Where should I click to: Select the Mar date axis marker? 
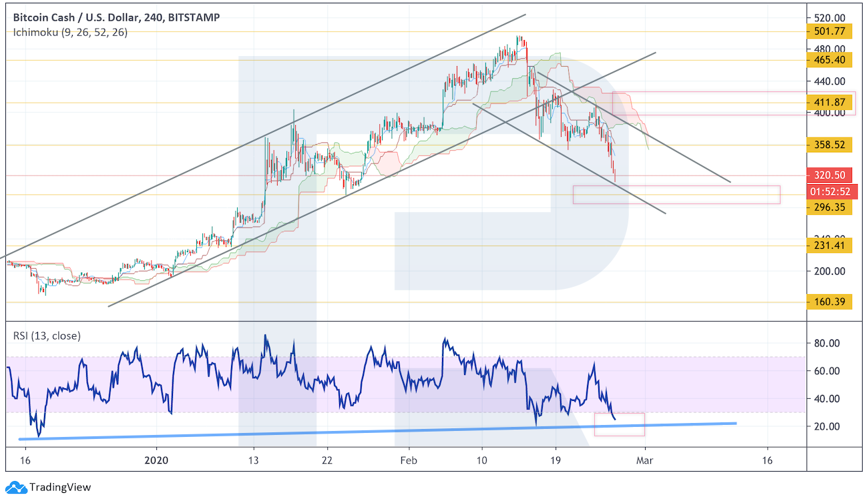click(644, 460)
